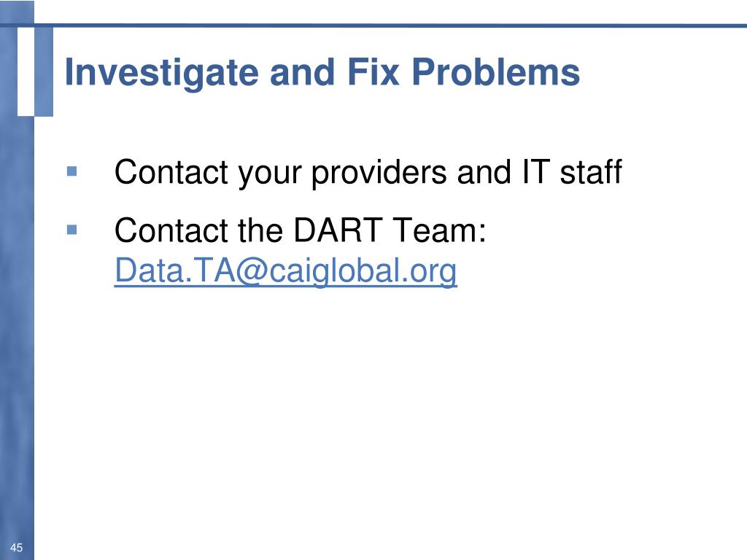Click the slide number 45
Image resolution: width=747 pixels, height=560 pixels.
[x=16, y=548]
